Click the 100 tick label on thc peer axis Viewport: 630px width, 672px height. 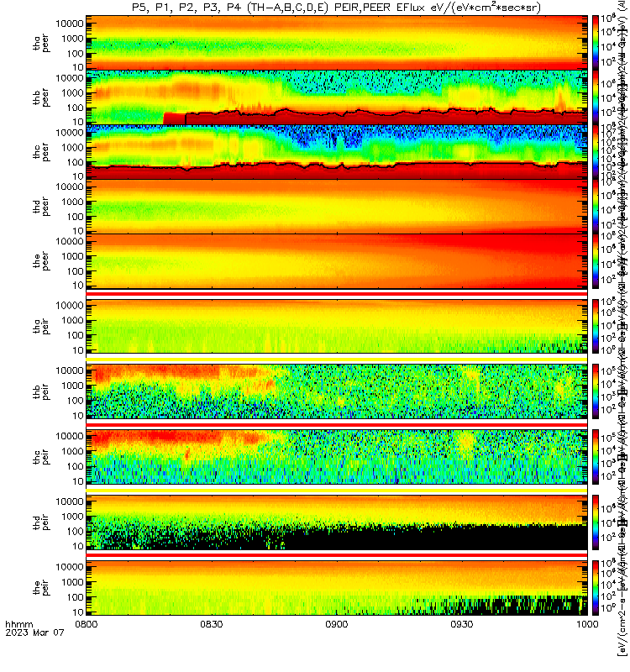(x=75, y=162)
